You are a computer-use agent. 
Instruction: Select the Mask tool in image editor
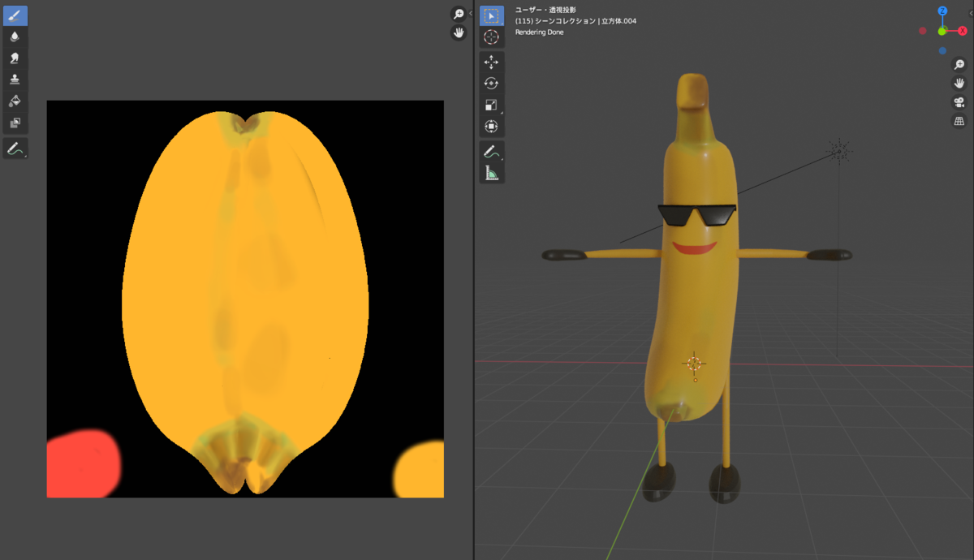[x=15, y=123]
